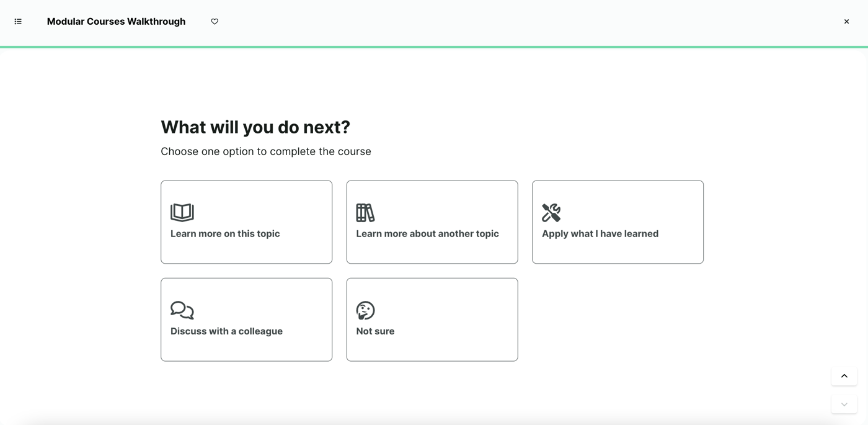Click the green progress bar under the header
Screen dimensions: 868x425
(434, 46)
